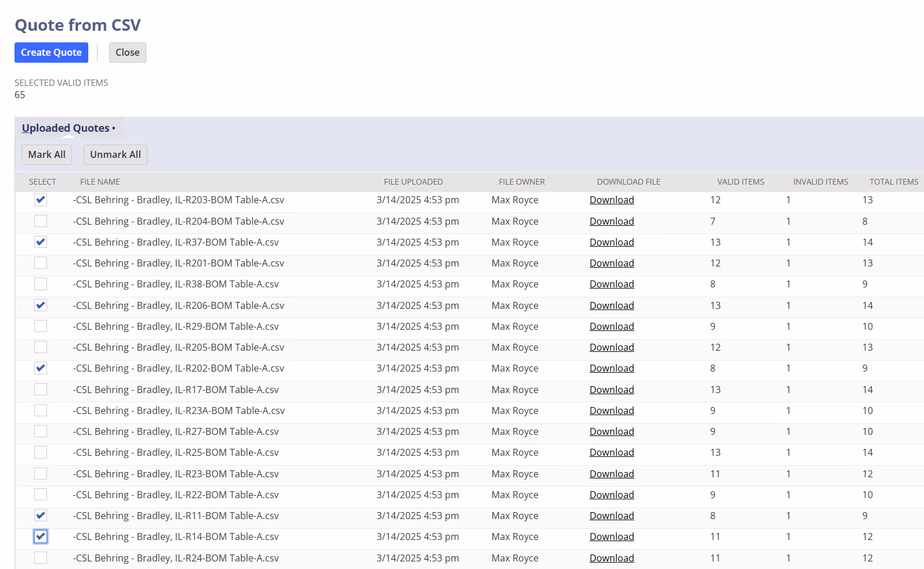924x569 pixels.
Task: Click the FILE UPLOADED column header
Action: (x=413, y=182)
